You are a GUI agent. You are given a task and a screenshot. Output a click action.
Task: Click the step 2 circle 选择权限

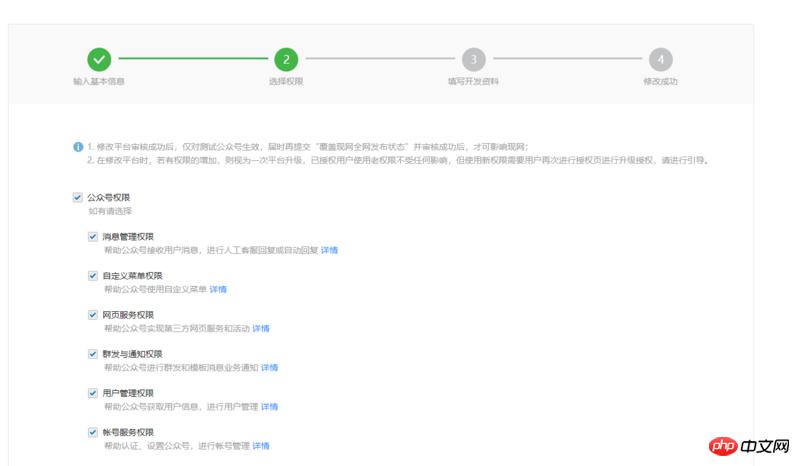[286, 59]
